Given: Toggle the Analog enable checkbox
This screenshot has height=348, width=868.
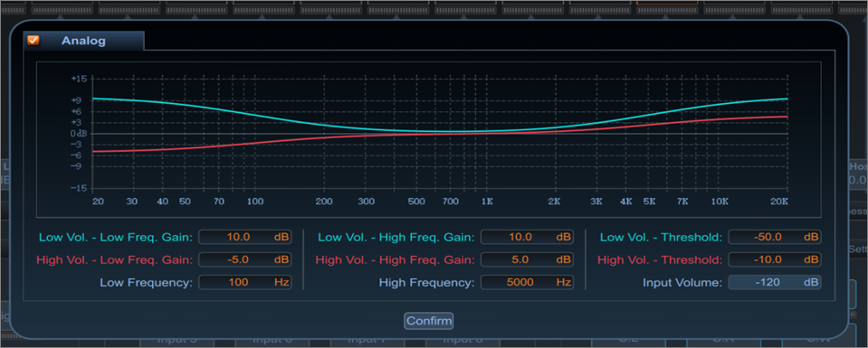Looking at the screenshot, I should [33, 41].
